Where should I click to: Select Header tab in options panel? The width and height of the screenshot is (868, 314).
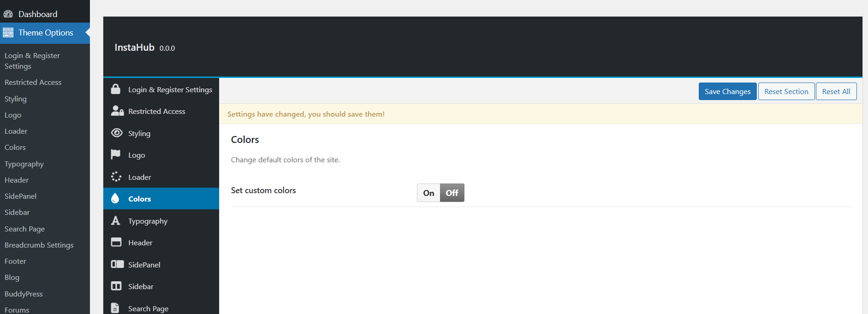[140, 243]
